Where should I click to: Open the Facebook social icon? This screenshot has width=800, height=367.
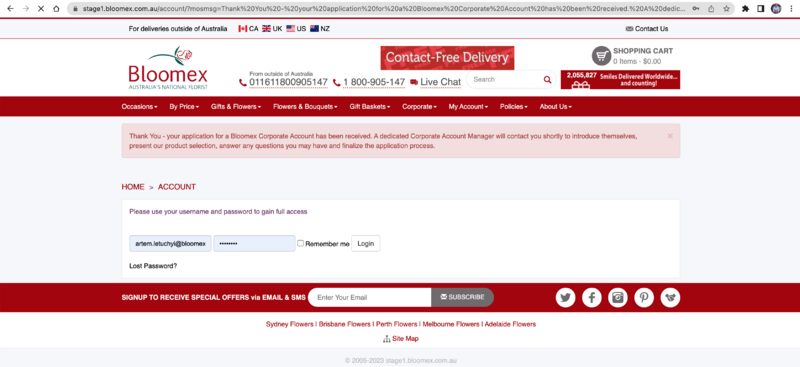(592, 298)
